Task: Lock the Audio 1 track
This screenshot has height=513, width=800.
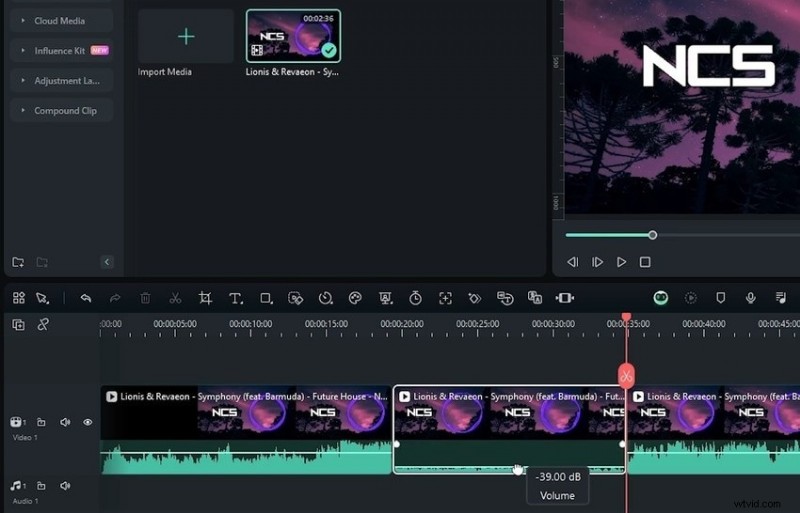Action: (x=41, y=486)
